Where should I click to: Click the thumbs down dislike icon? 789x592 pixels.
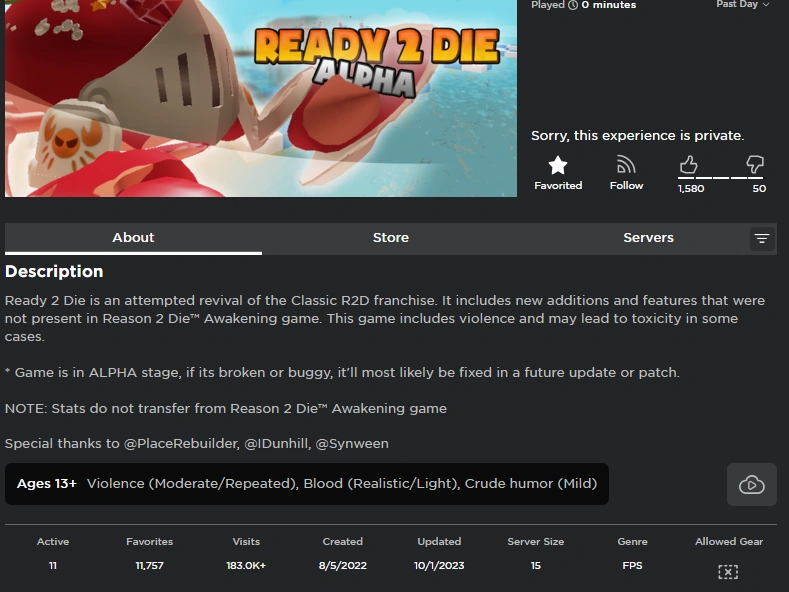(x=754, y=165)
